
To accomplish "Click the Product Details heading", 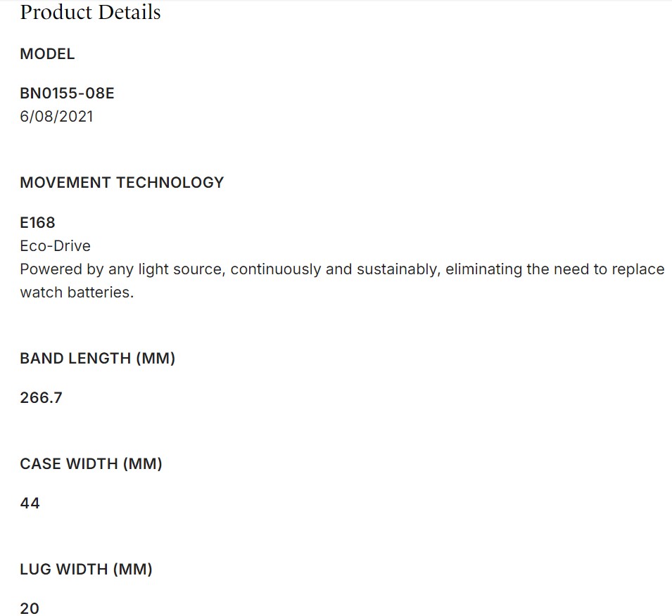I will click(90, 13).
